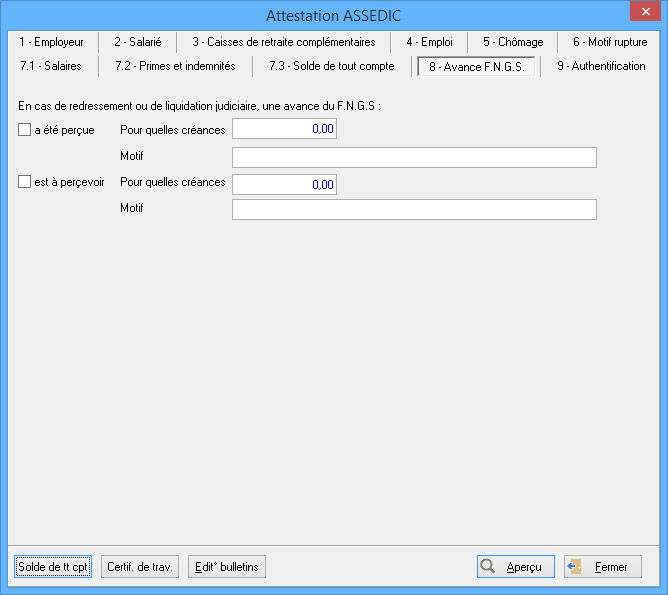This screenshot has height=595, width=668.
Task: Show the 7.1 - Salaires tab
Action: coord(51,66)
